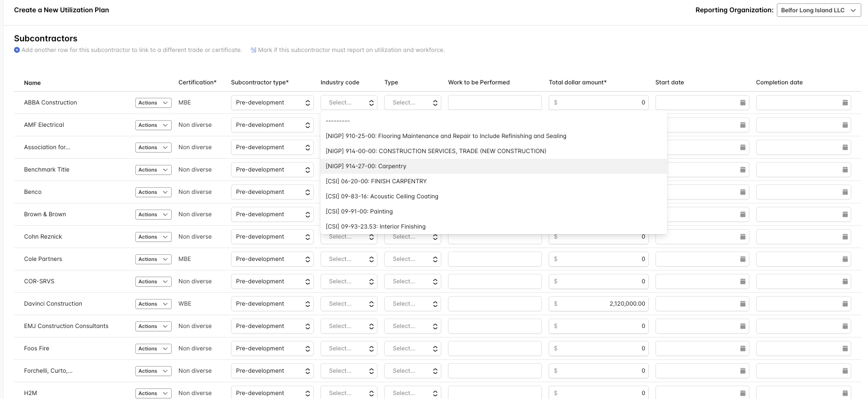The image size is (868, 399).
Task: Open calendar icon in Brown & Brown start date
Action: click(743, 215)
